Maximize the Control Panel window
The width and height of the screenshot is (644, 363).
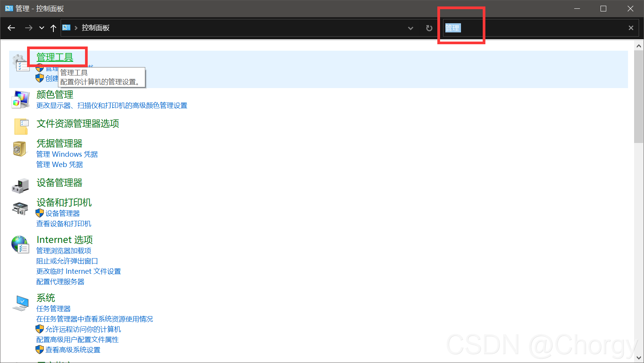click(603, 8)
